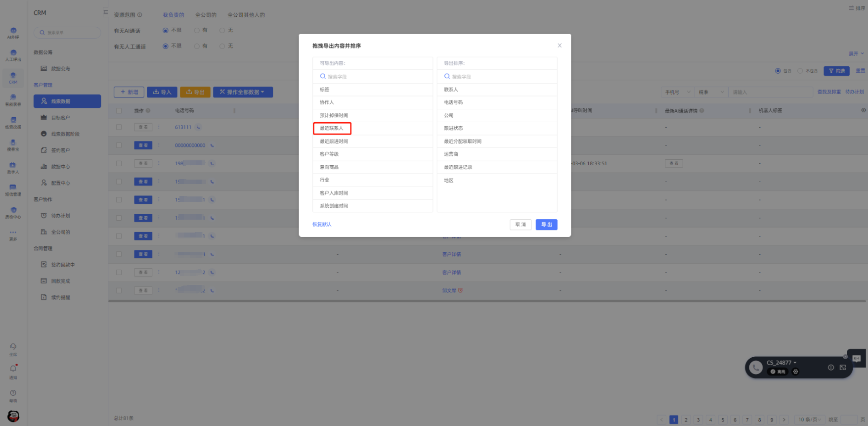Click the 导出 button in the dialog
The width and height of the screenshot is (868, 426).
(546, 225)
